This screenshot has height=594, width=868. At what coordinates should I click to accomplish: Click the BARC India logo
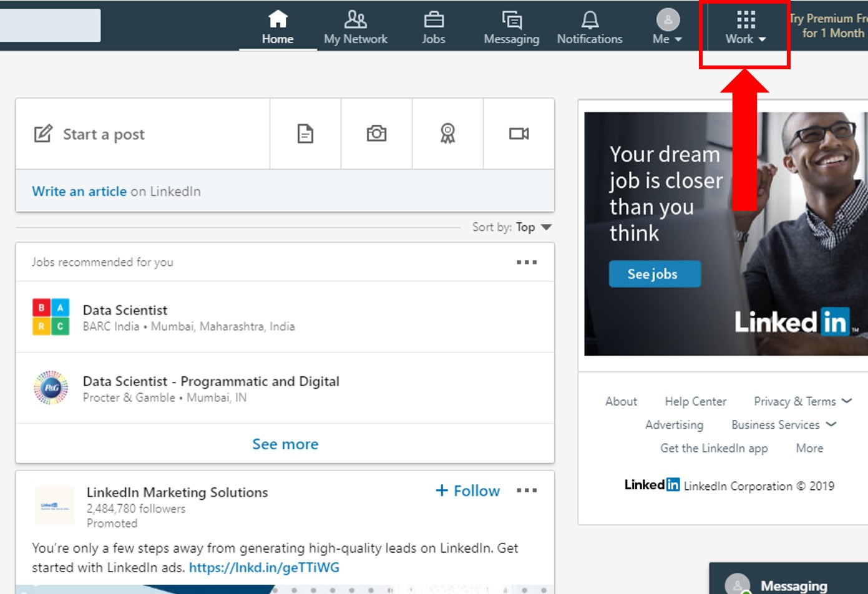point(51,317)
